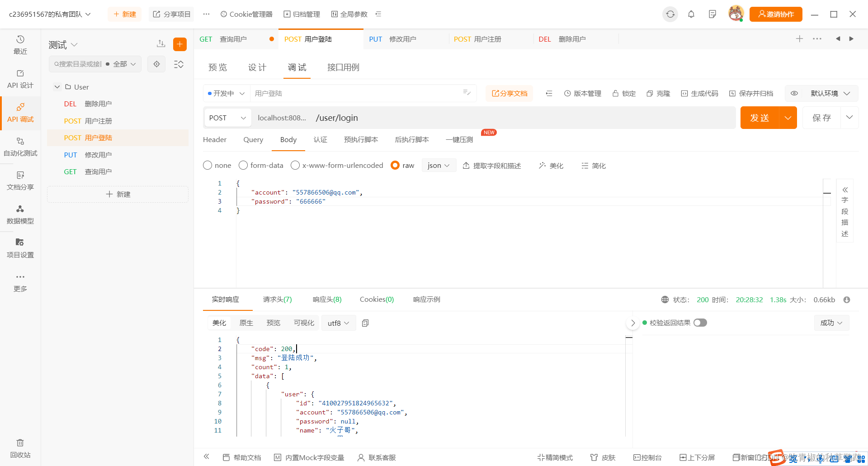868x466 pixels.
Task: Click the orange plus button beside 测试
Action: tap(180, 44)
